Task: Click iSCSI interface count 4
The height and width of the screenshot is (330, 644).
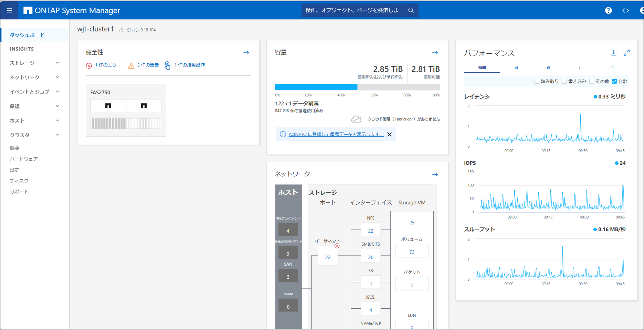Action: coord(371,310)
